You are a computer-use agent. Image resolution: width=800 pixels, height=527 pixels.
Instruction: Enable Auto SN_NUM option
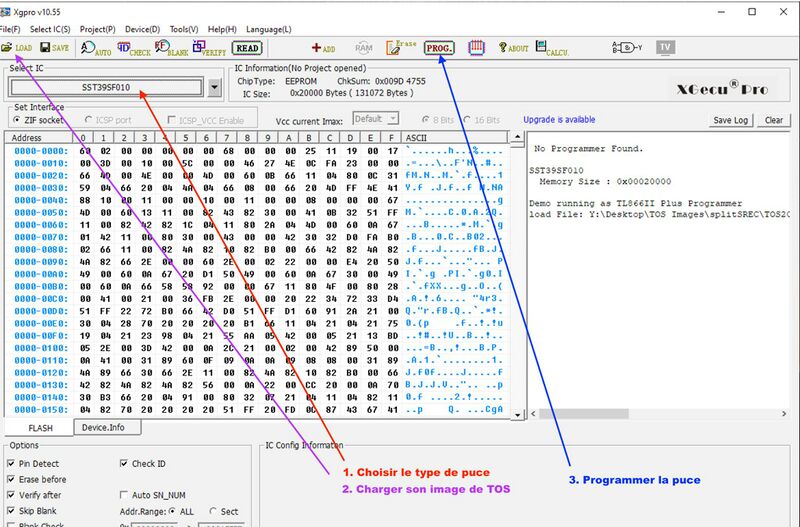pos(153,495)
